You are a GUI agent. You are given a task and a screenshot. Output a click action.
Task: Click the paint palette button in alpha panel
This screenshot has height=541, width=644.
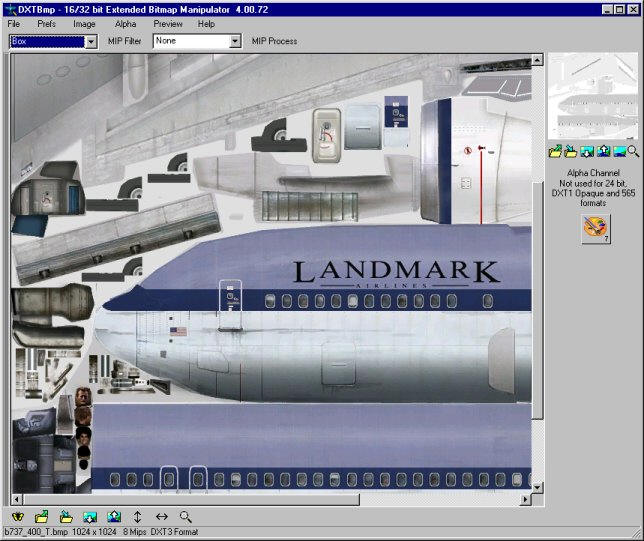[595, 228]
